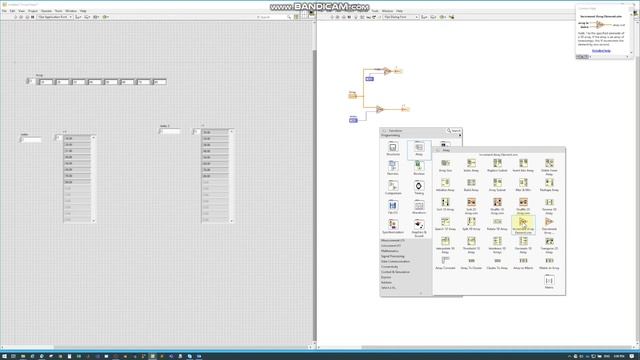Select Search 1D Array function

point(445,224)
